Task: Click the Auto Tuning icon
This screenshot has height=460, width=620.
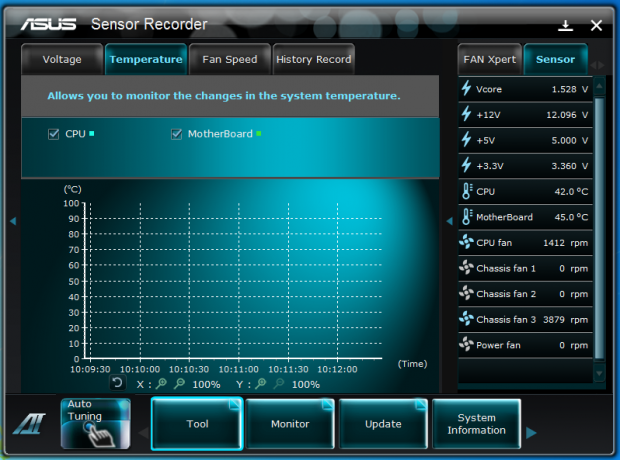Action: (96, 423)
